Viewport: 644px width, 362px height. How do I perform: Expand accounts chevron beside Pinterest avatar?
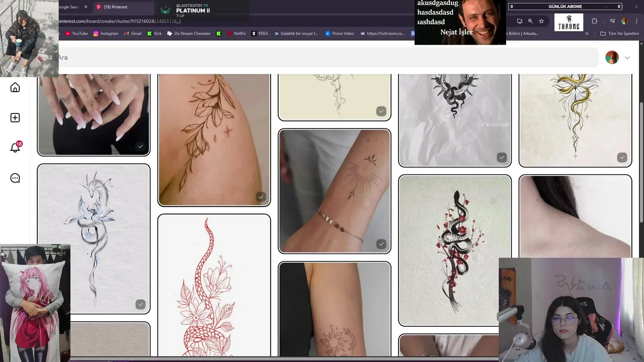point(627,58)
